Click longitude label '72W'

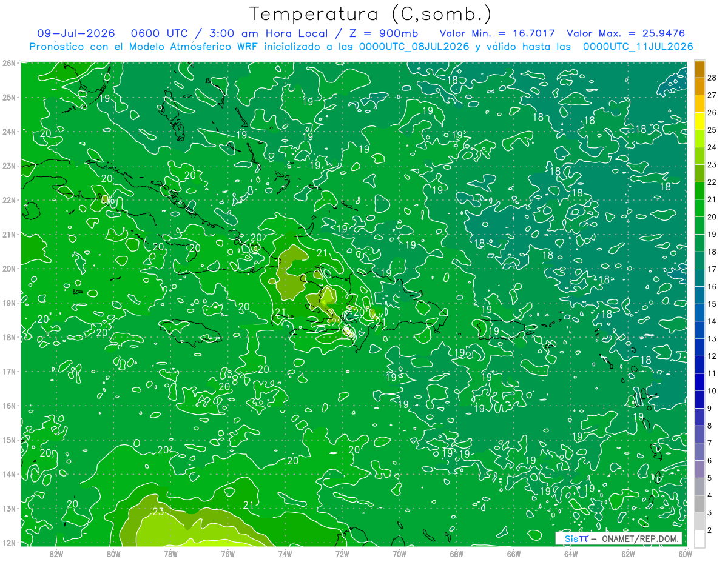[x=342, y=554]
